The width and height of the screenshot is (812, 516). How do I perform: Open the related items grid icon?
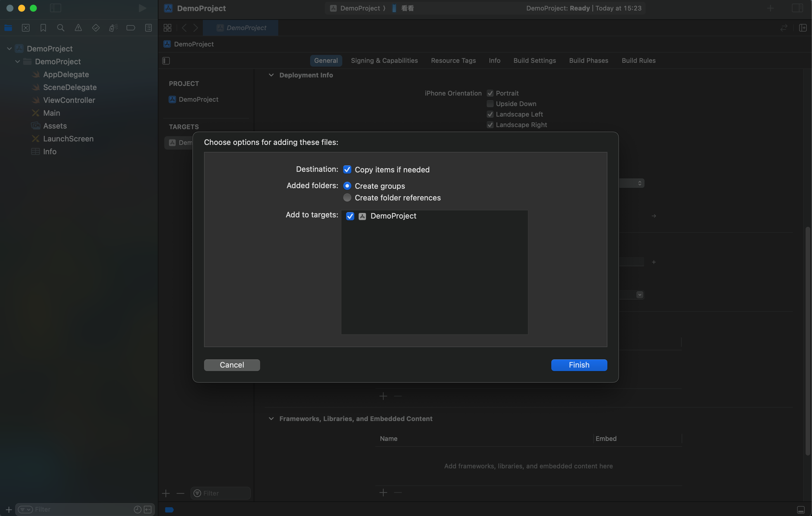[x=167, y=28]
